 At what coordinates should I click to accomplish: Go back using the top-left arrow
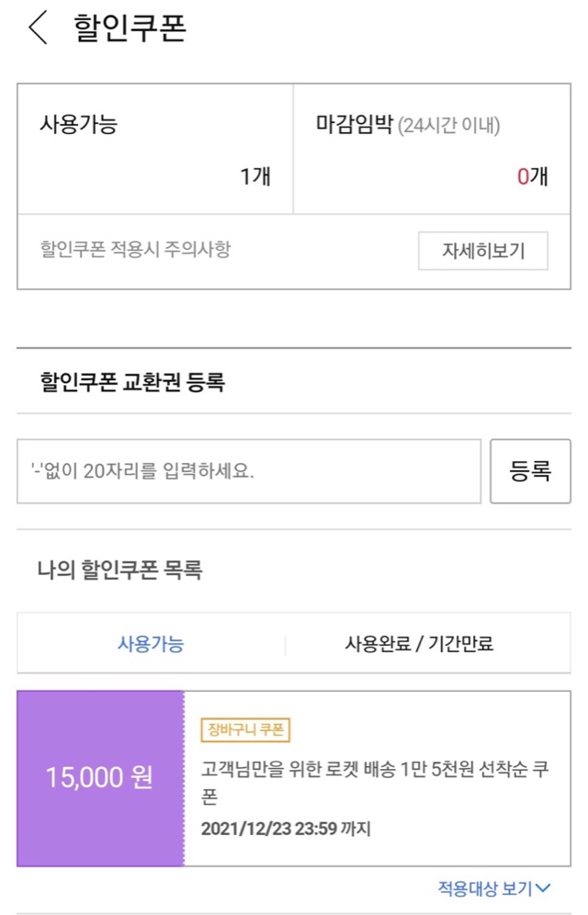coord(39,28)
